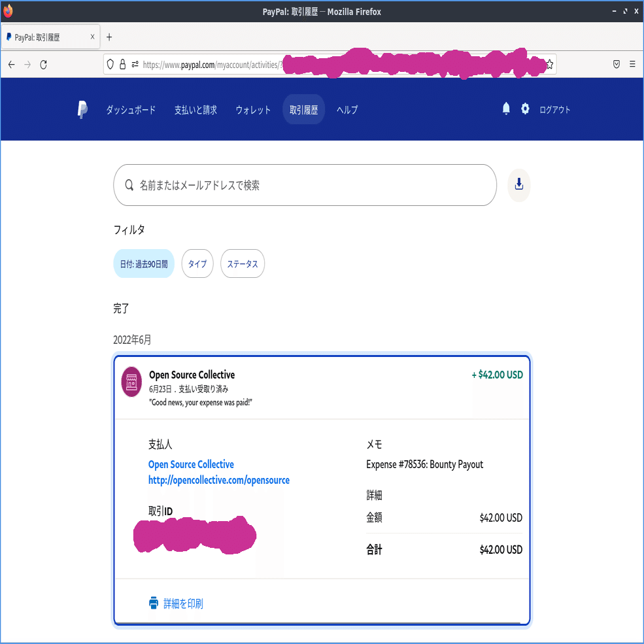Click the 6月23日 支払い受取り済み status line
The height and width of the screenshot is (644, 644).
[188, 388]
